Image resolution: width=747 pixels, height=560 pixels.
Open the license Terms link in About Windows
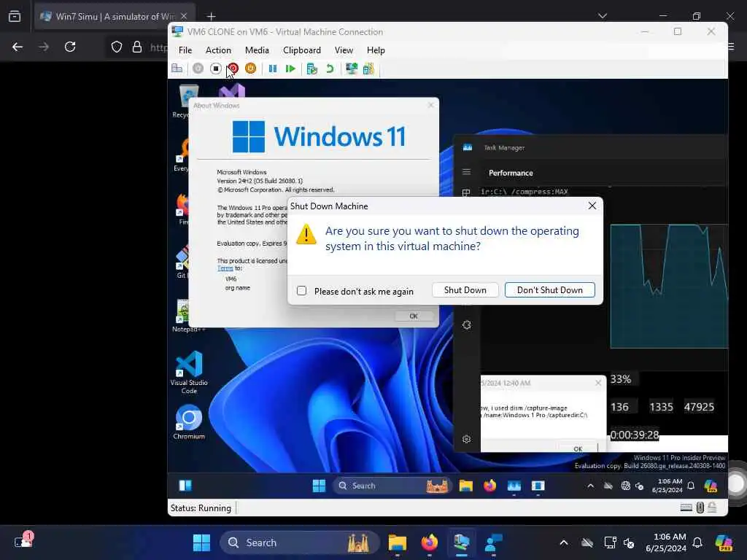225,268
